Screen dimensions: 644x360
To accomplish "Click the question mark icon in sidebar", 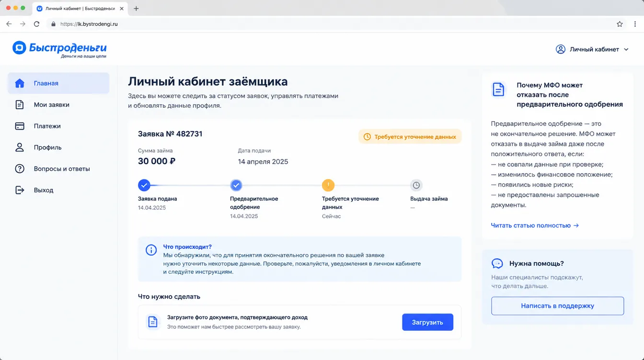I will [20, 169].
